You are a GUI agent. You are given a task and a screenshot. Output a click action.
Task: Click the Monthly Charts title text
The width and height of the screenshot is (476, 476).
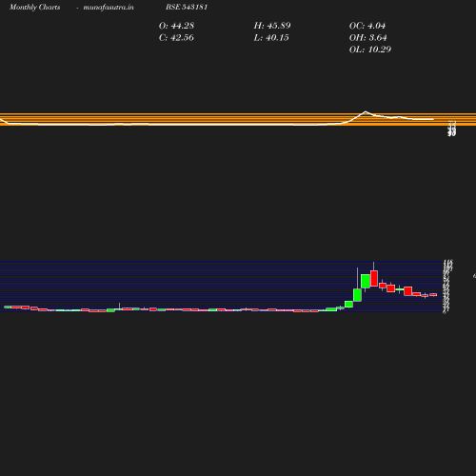[x=34, y=7]
